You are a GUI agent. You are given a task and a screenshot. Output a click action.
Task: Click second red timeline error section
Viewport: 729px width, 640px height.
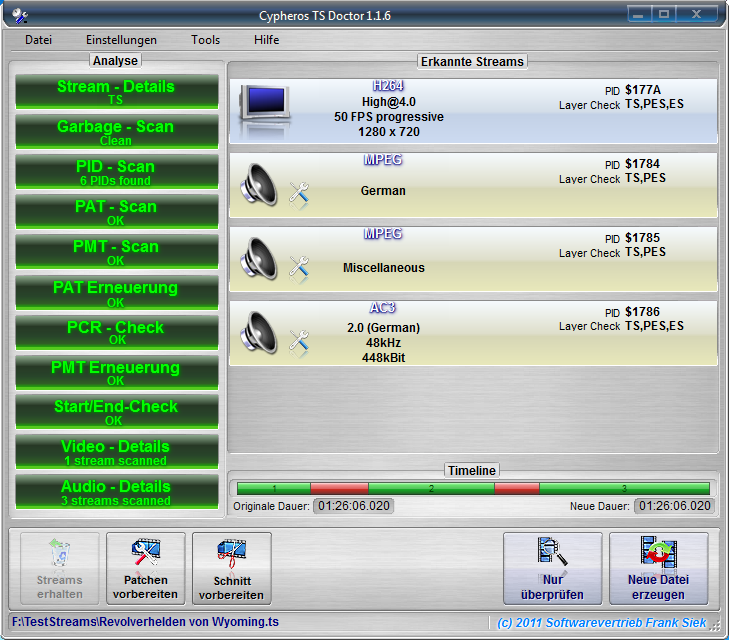(517, 488)
